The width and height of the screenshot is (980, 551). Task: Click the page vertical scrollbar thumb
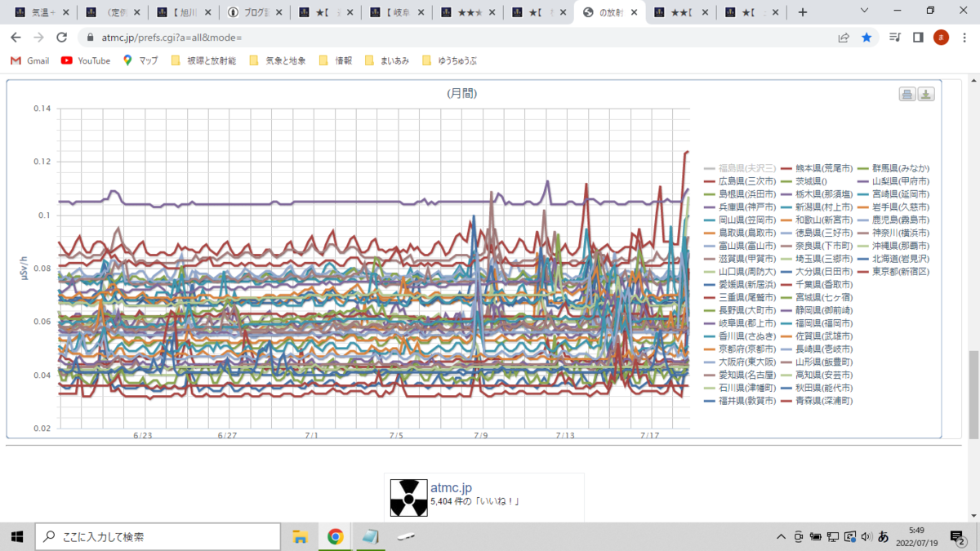point(974,394)
